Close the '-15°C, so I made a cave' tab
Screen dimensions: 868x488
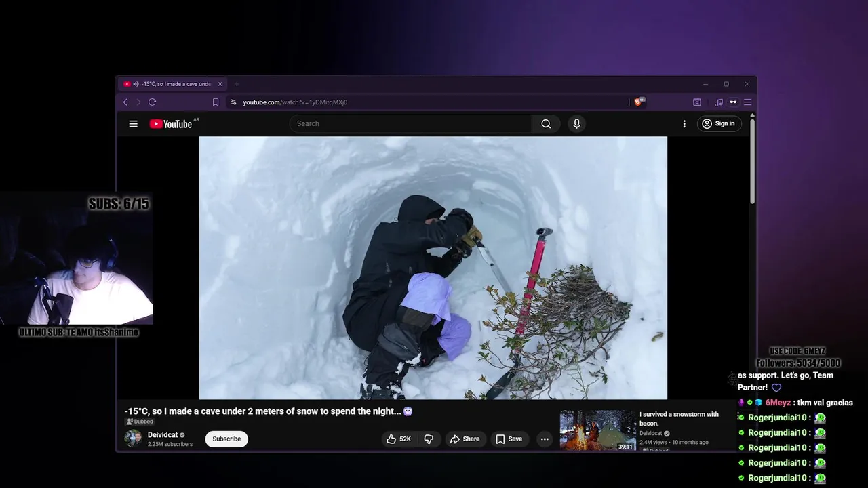coord(220,84)
